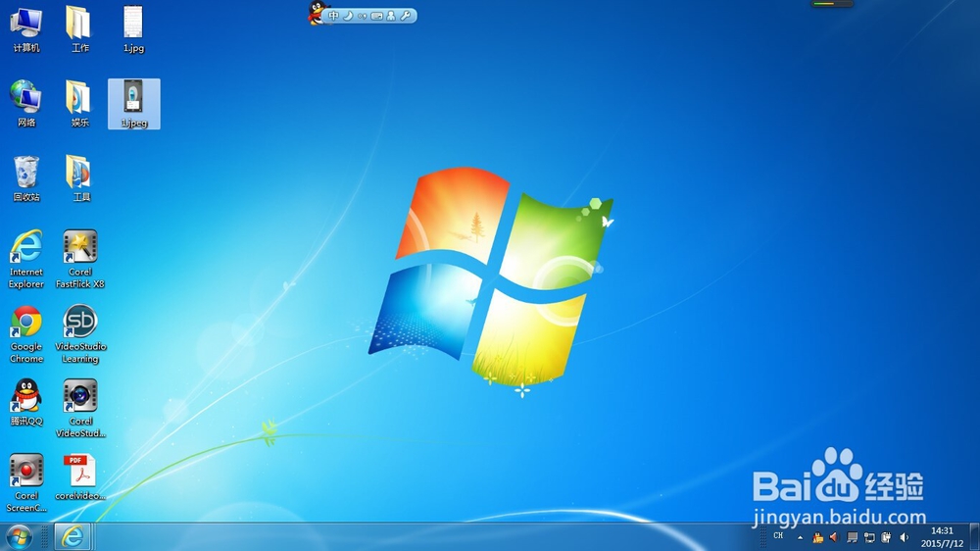This screenshot has width=980, height=551.
Task: Toggle Chinese/English mode on QQ input bar
Action: pos(334,16)
